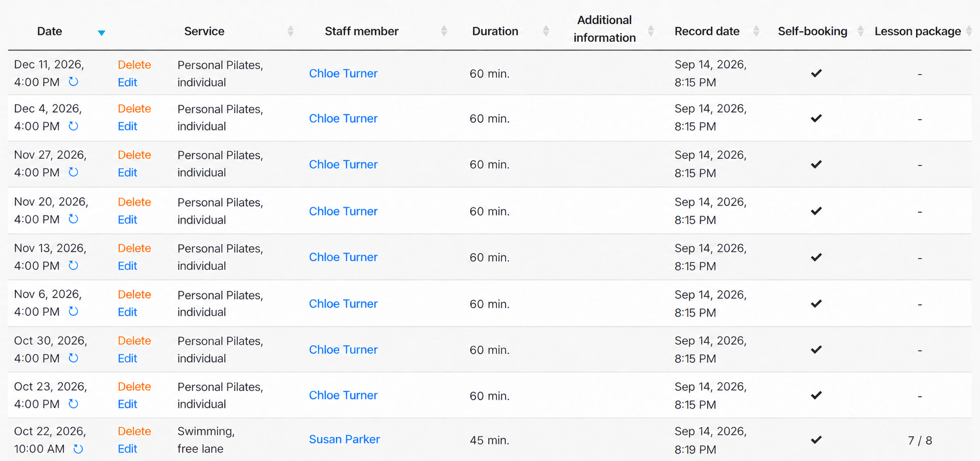This screenshot has height=461, width=980.
Task: Edit the Nov 20, 2026 booking
Action: coord(128,220)
